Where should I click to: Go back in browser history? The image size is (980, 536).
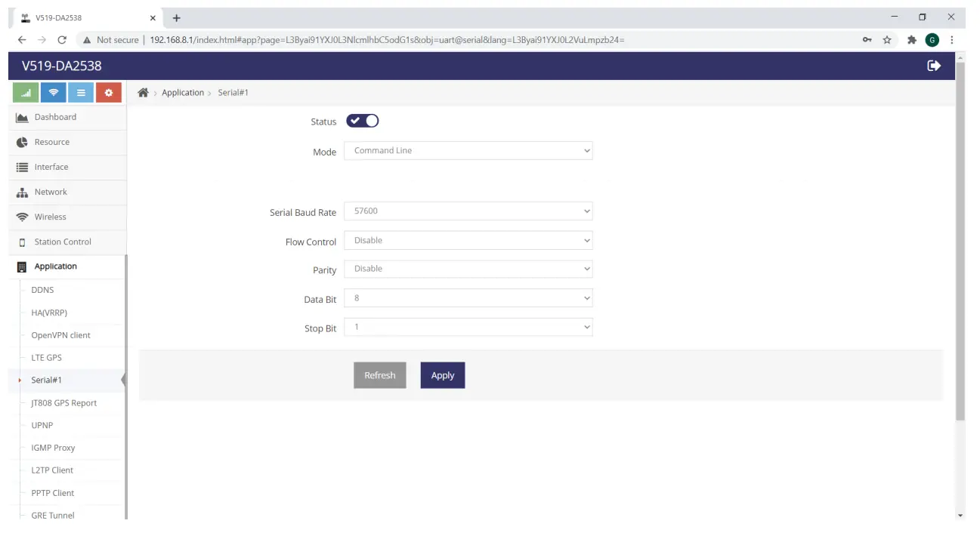22,40
